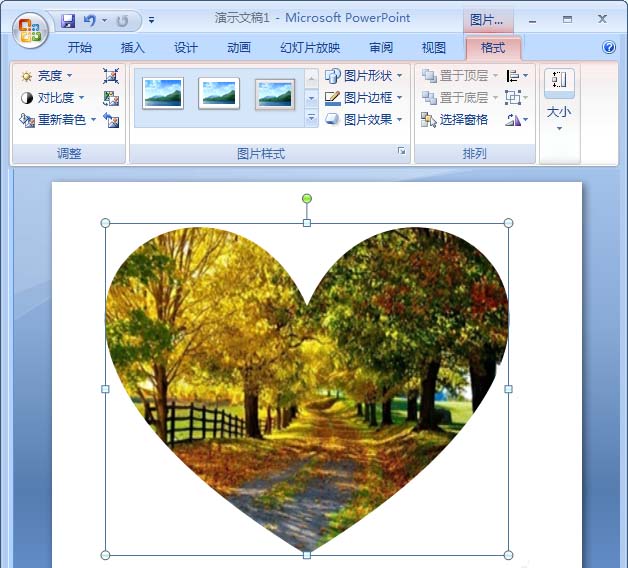Apply the first picture style thumbnail
The width and height of the screenshot is (628, 568).
pyautogui.click(x=163, y=94)
